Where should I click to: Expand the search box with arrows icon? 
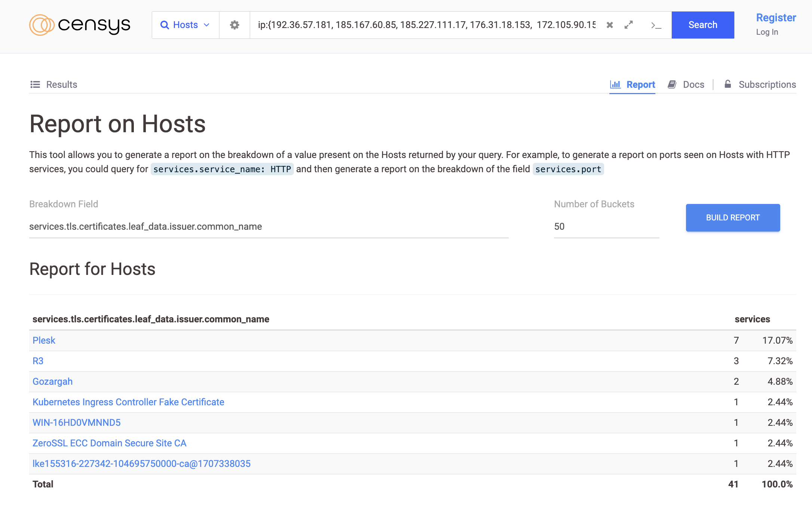(x=629, y=25)
